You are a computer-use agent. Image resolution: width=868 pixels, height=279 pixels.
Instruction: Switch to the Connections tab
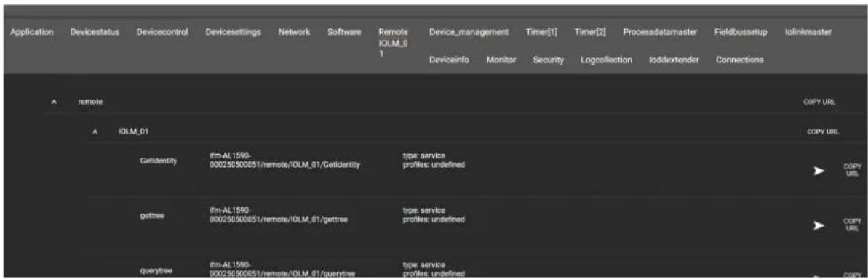[x=739, y=60]
